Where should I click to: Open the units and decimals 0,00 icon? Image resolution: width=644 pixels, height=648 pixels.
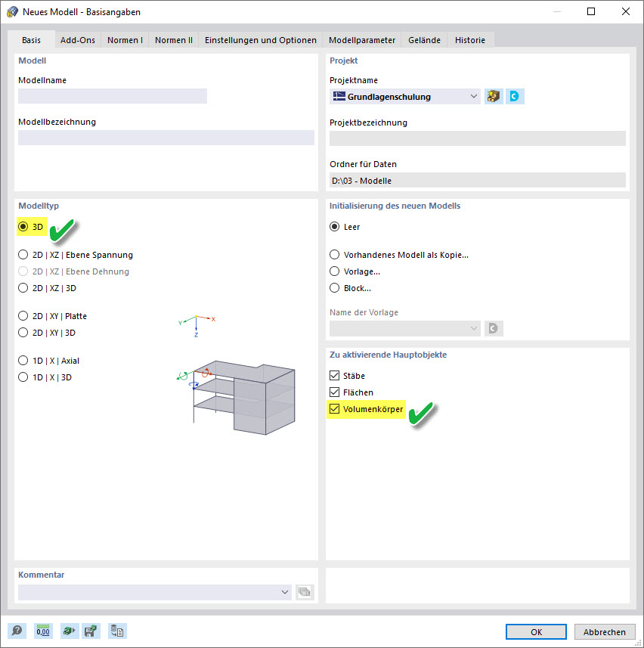[x=43, y=631]
